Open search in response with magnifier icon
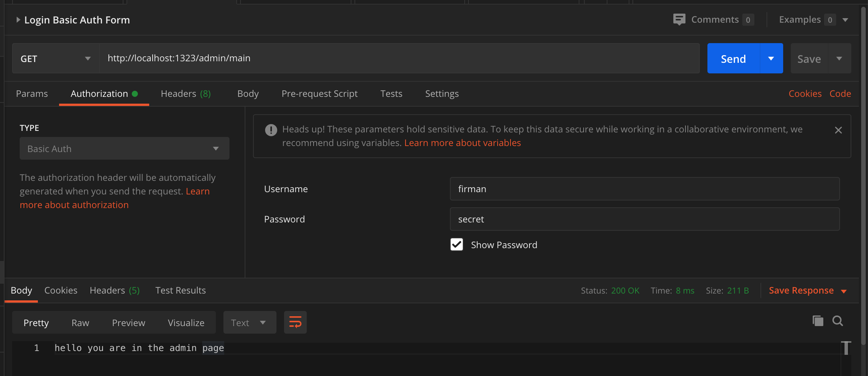This screenshot has height=376, width=868. click(x=837, y=321)
